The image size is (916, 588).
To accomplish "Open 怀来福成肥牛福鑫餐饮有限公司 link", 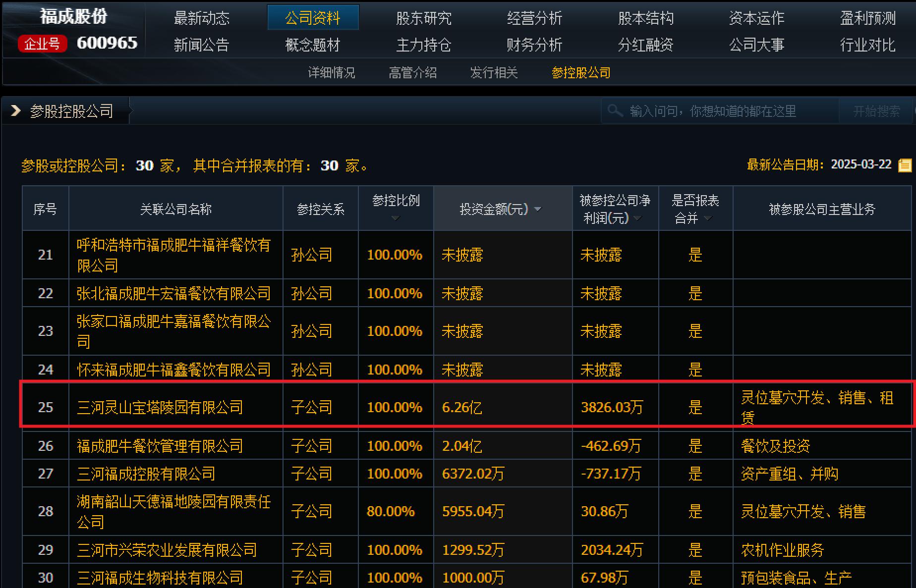I will 173,370.
